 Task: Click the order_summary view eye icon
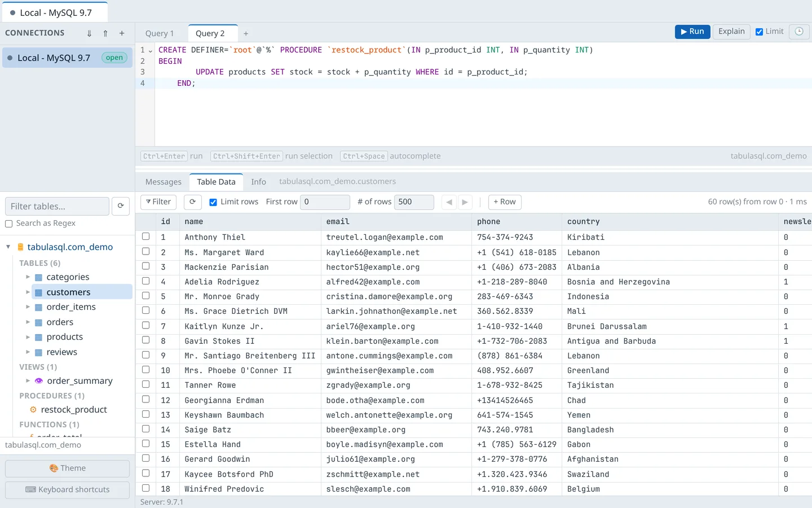(x=39, y=381)
